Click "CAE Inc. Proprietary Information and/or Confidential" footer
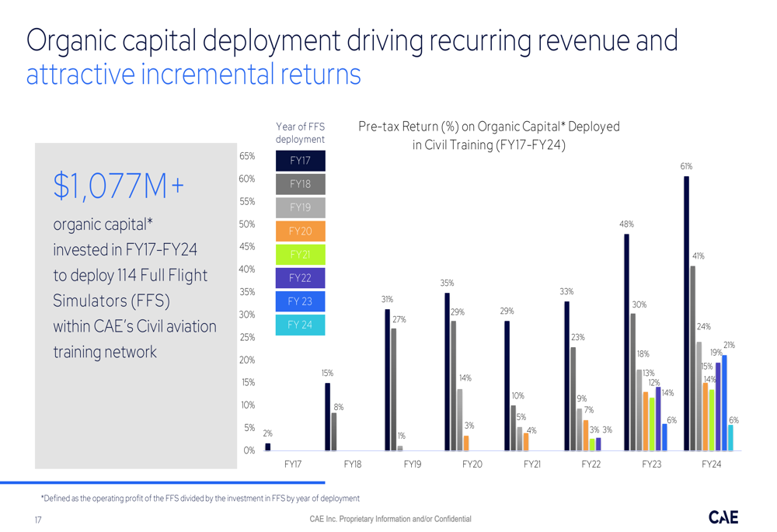Image resolution: width=777 pixels, height=532 pixels. click(391, 519)
